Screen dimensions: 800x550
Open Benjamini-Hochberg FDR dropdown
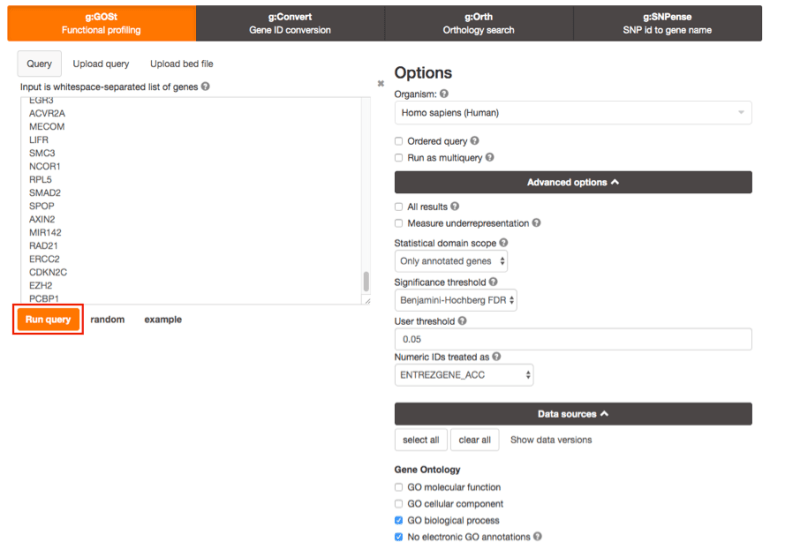point(456,300)
